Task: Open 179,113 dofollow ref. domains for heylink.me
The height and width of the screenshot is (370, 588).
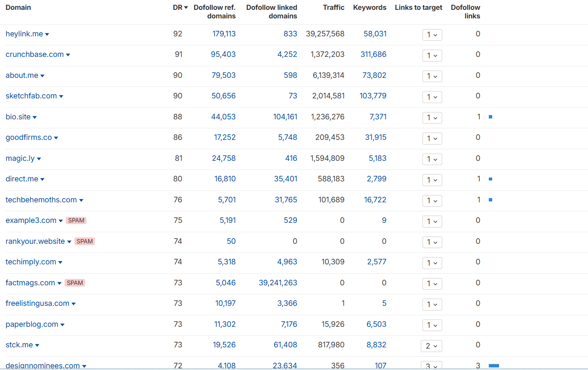Action: click(224, 34)
